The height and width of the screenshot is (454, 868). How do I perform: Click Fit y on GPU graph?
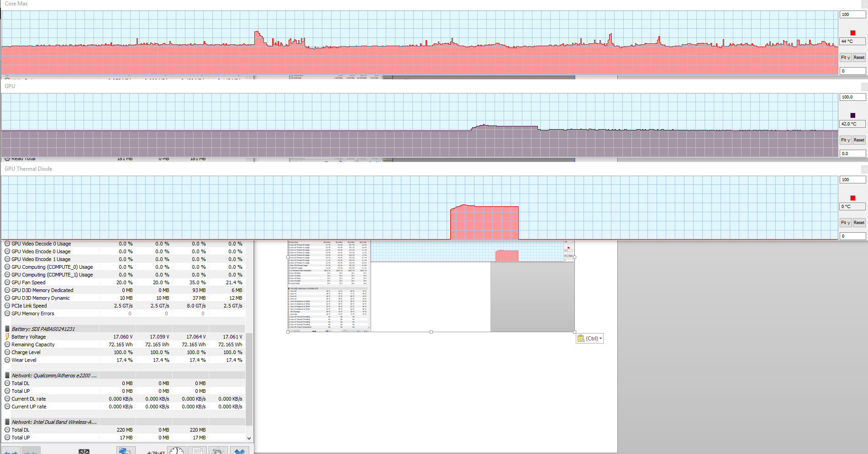click(846, 140)
